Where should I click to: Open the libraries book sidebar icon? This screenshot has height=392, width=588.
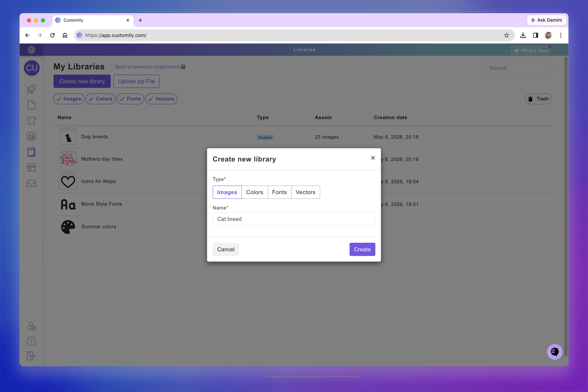pyautogui.click(x=31, y=152)
